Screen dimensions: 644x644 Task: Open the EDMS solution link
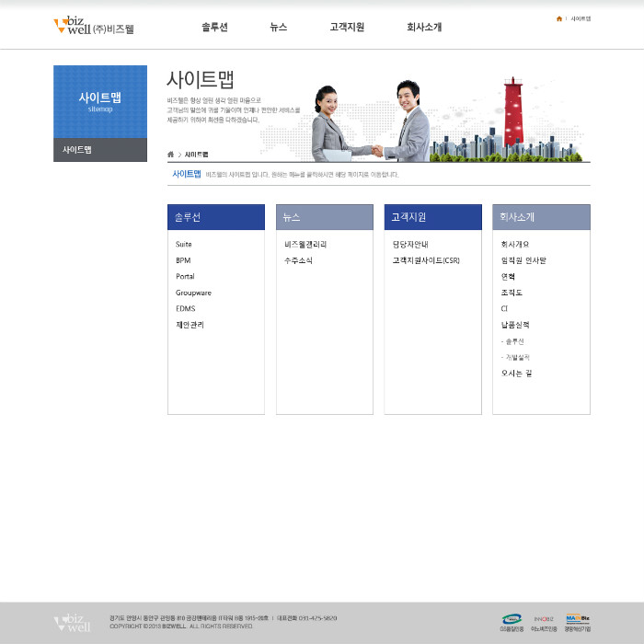click(x=186, y=309)
